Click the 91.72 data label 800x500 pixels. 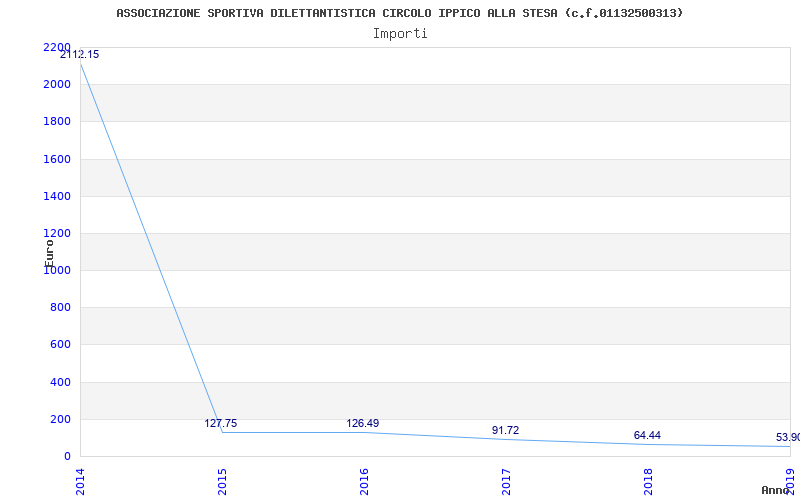pos(506,431)
